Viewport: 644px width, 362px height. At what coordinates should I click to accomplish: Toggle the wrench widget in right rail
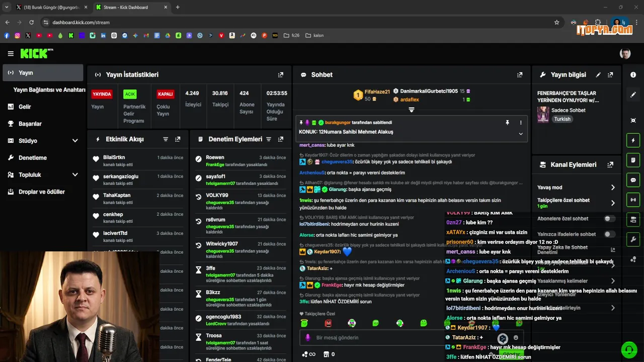pyautogui.click(x=633, y=239)
